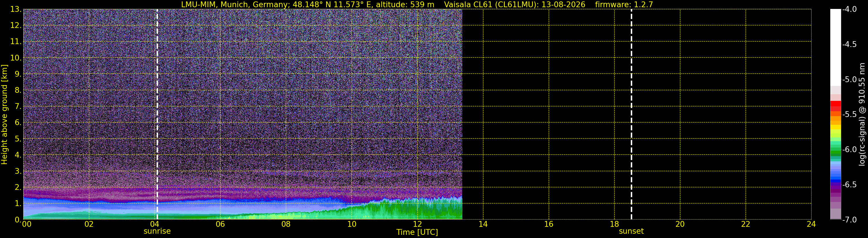Click the time axis tick label '02'

click(x=89, y=224)
